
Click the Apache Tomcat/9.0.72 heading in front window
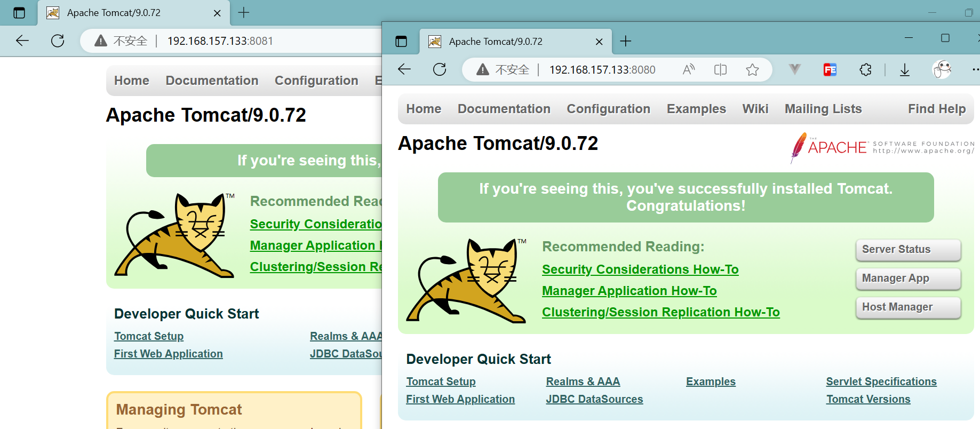tap(498, 144)
